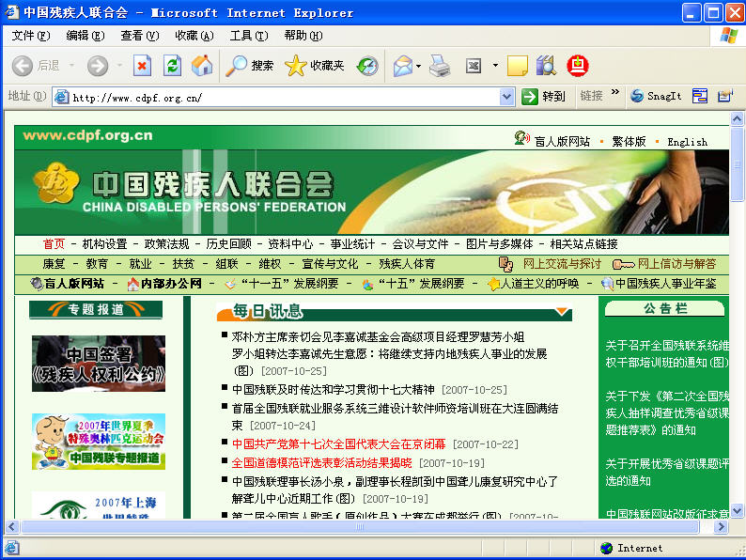Screen dimensions: 746x560
Task: Click the house icon beside 内部办公网
Action: [133, 284]
